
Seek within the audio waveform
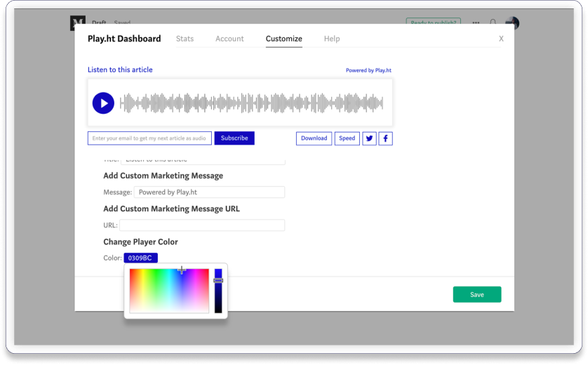pyautogui.click(x=251, y=103)
